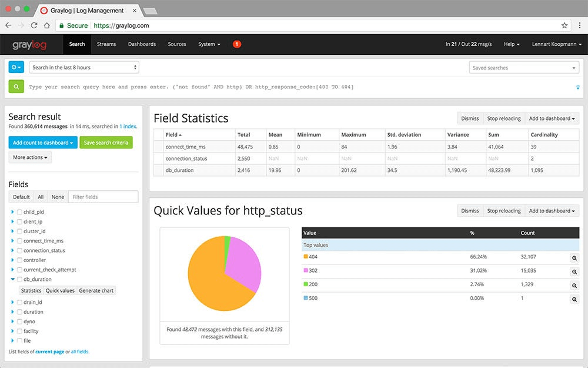Open the Saved searches dropdown
The width and height of the screenshot is (588, 368).
(x=523, y=67)
